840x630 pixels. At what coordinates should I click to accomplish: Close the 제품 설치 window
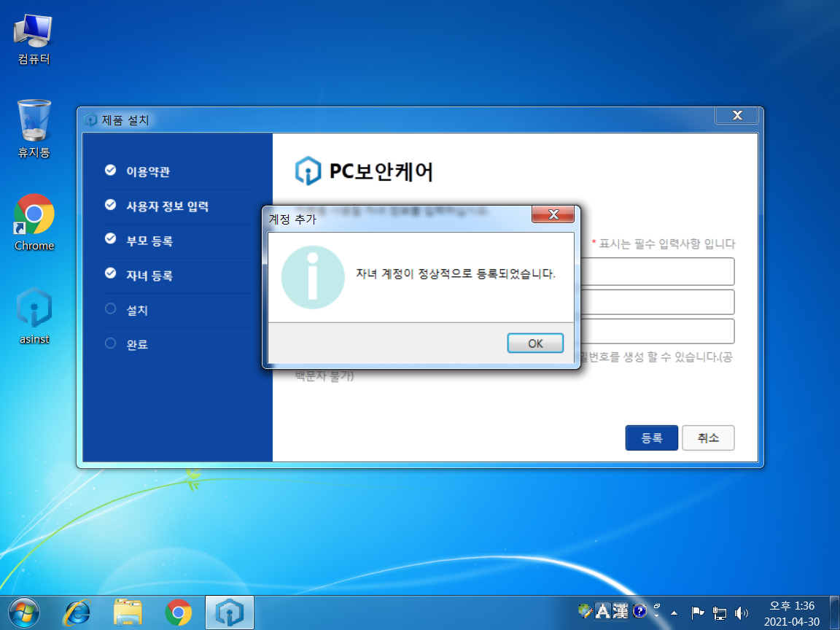click(737, 115)
